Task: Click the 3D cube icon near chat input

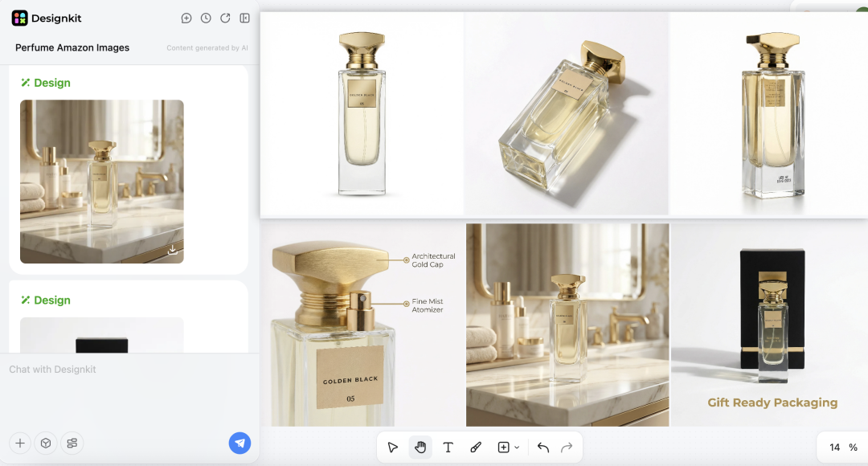Action: pyautogui.click(x=46, y=443)
